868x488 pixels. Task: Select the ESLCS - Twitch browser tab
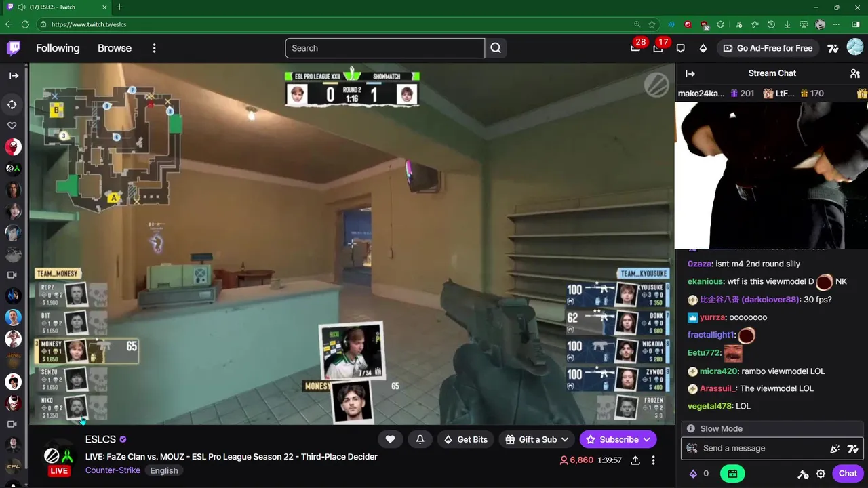click(58, 7)
